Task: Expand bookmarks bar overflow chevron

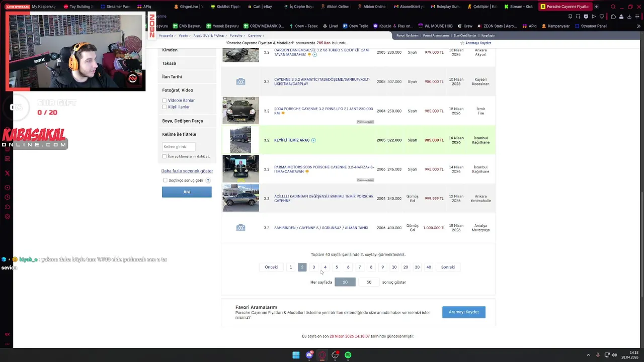Action: 638,26
